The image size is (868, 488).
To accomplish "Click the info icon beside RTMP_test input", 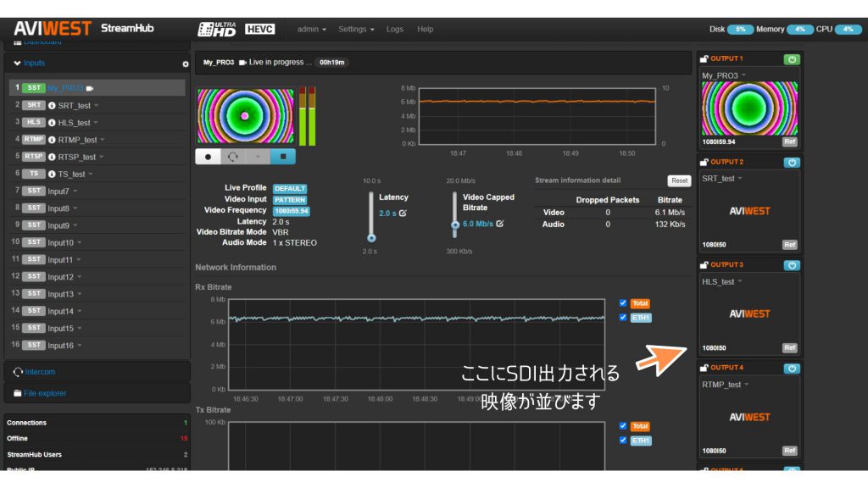I will point(52,140).
